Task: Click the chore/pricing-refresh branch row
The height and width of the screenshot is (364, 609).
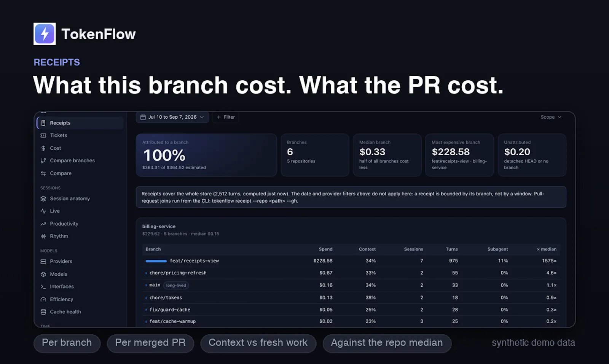Action: click(x=351, y=273)
